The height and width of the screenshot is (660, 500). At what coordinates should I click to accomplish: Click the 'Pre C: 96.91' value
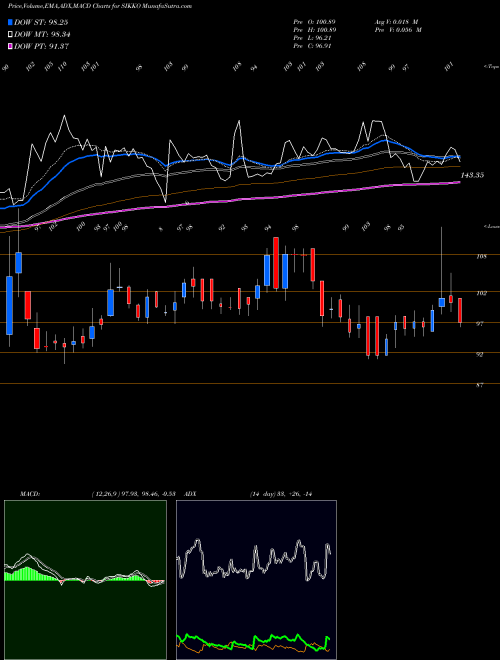pos(313,46)
